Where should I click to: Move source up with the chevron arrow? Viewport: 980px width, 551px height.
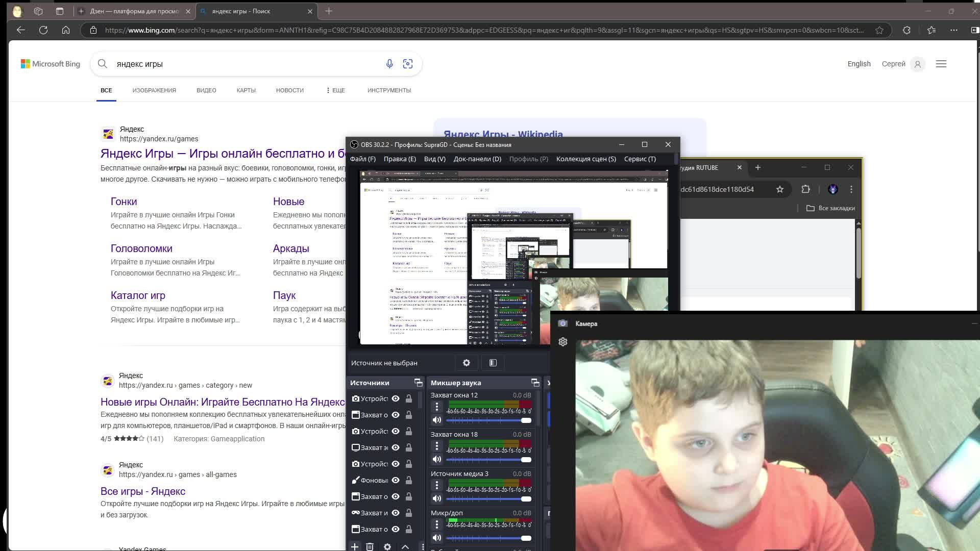[x=405, y=546]
